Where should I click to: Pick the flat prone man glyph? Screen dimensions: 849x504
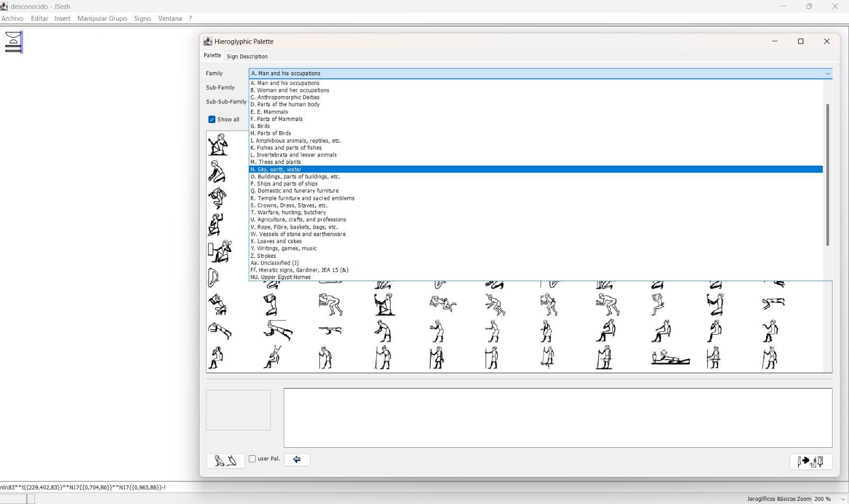tap(330, 331)
